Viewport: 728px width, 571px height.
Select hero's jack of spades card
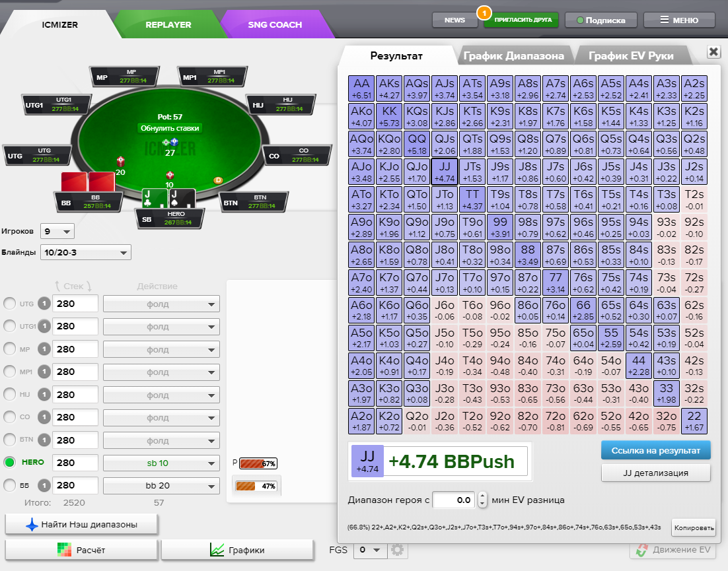(x=182, y=199)
